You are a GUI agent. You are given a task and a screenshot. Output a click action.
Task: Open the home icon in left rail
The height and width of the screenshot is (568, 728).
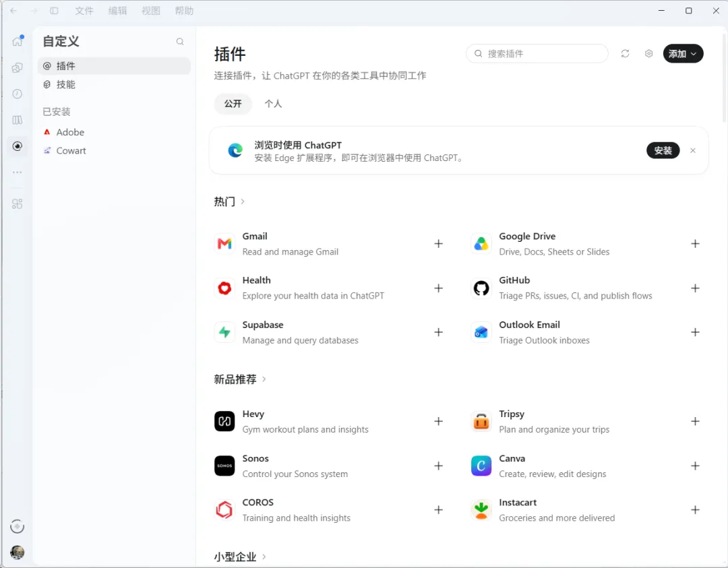[x=17, y=41]
